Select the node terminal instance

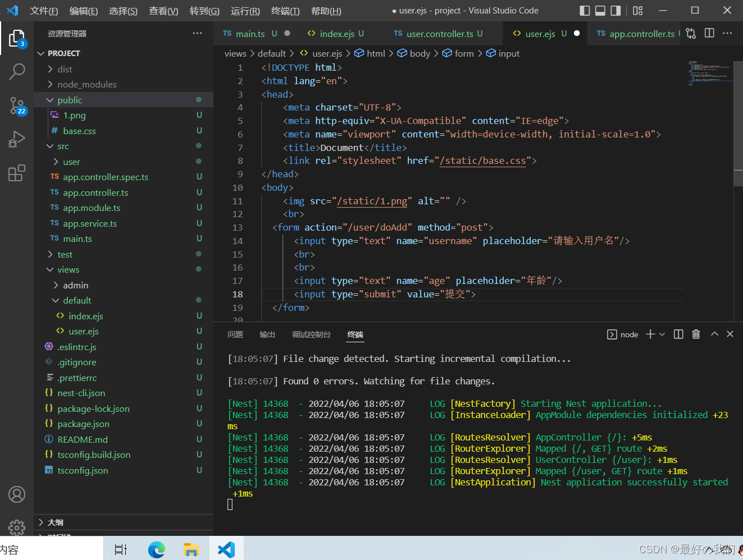[622, 334]
